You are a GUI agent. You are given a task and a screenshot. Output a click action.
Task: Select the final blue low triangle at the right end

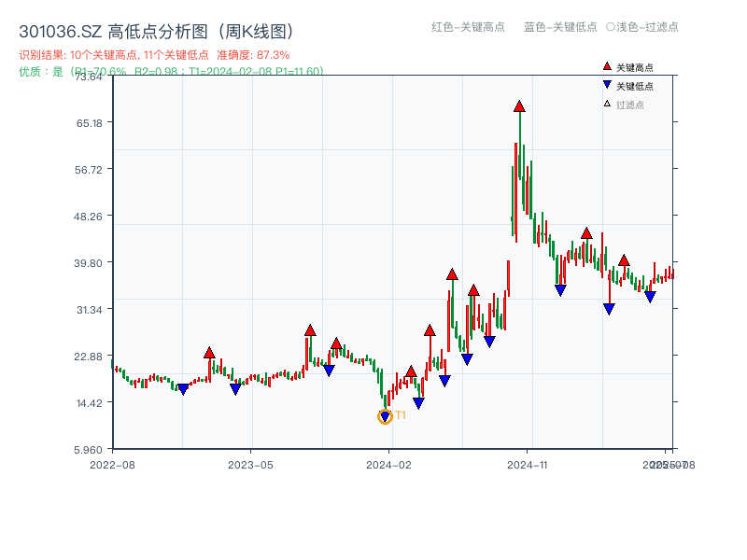[x=650, y=297]
